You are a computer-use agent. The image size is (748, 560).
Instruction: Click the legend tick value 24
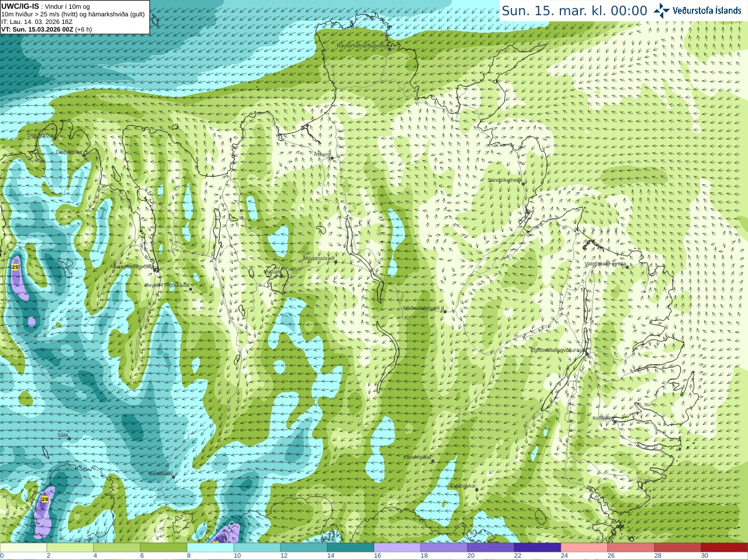click(x=565, y=556)
